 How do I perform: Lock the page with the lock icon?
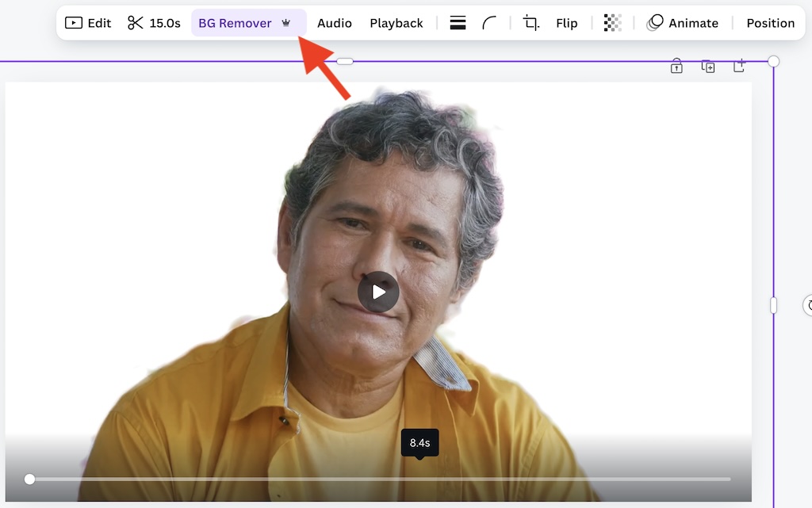(x=676, y=67)
